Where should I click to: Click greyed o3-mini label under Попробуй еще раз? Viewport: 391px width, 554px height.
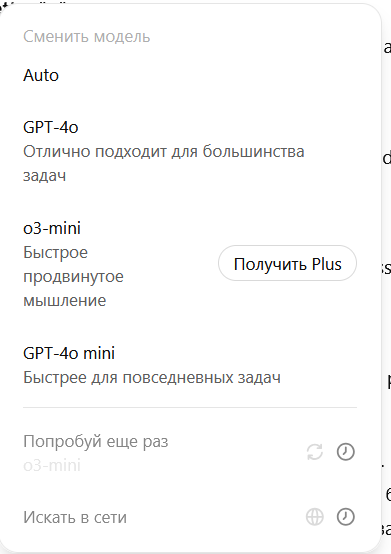pos(52,465)
